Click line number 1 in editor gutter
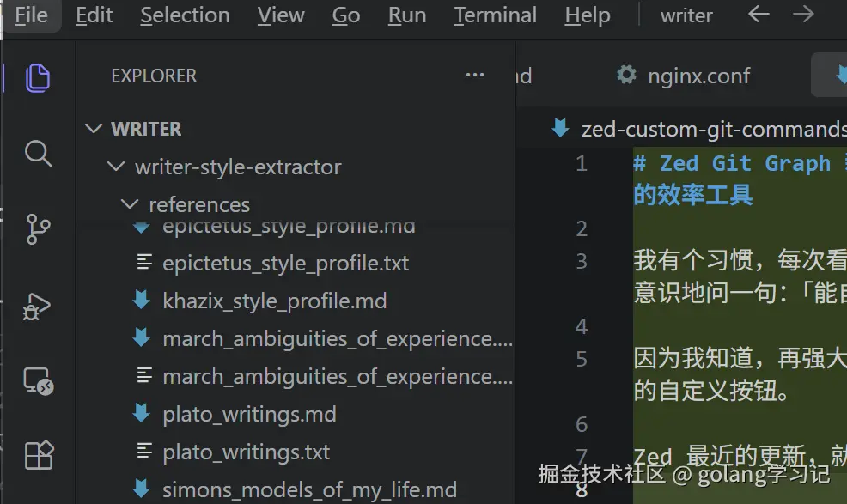The height and width of the screenshot is (504, 847). 582,163
